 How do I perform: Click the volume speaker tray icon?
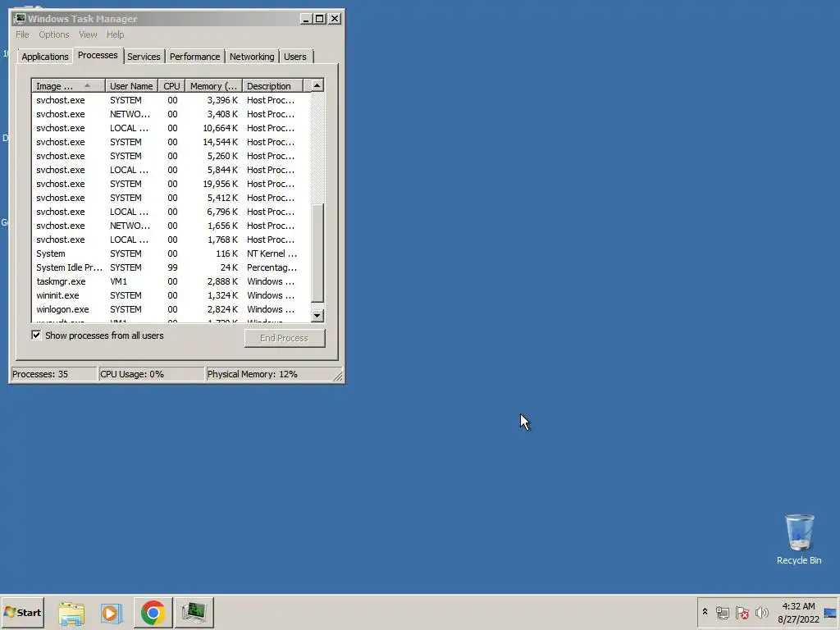761,613
